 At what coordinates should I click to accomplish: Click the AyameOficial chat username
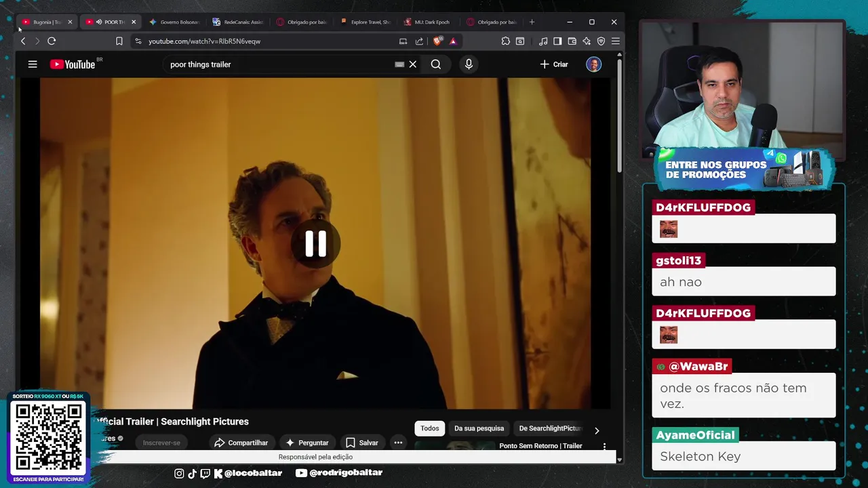click(695, 435)
